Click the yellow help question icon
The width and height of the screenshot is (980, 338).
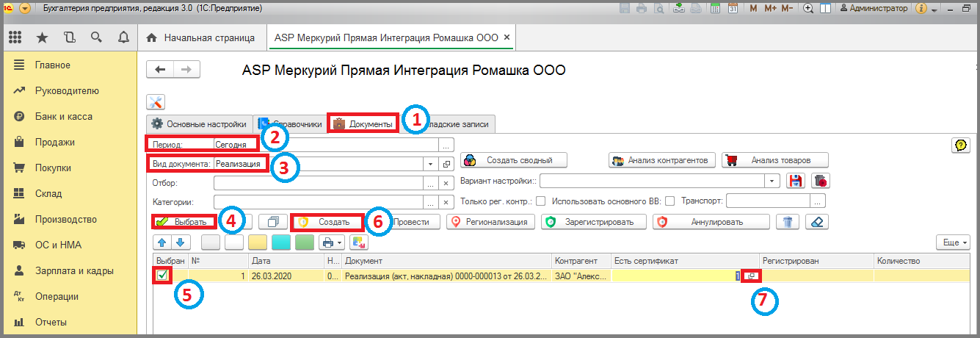pos(959,145)
